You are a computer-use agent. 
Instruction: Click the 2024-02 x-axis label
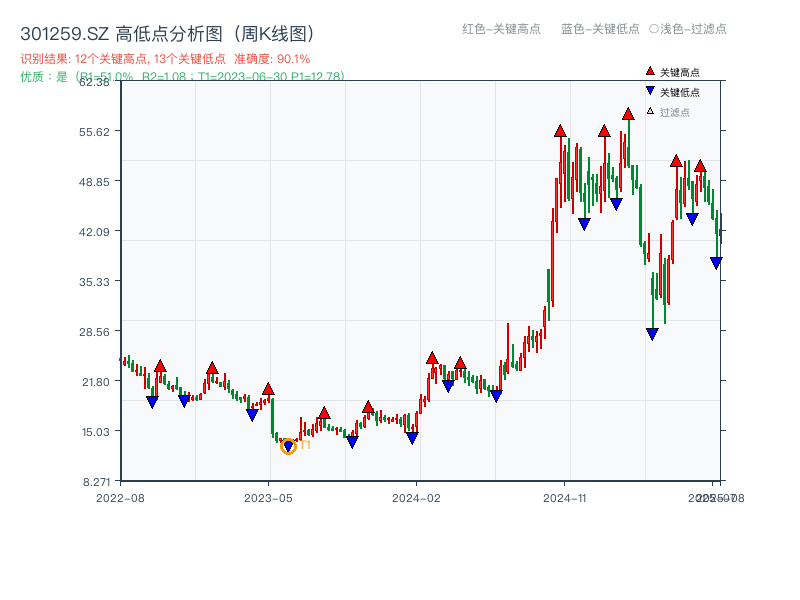(x=416, y=498)
